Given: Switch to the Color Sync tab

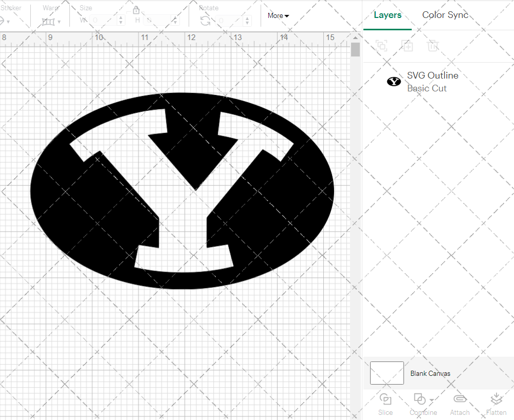Looking at the screenshot, I should pyautogui.click(x=445, y=15).
